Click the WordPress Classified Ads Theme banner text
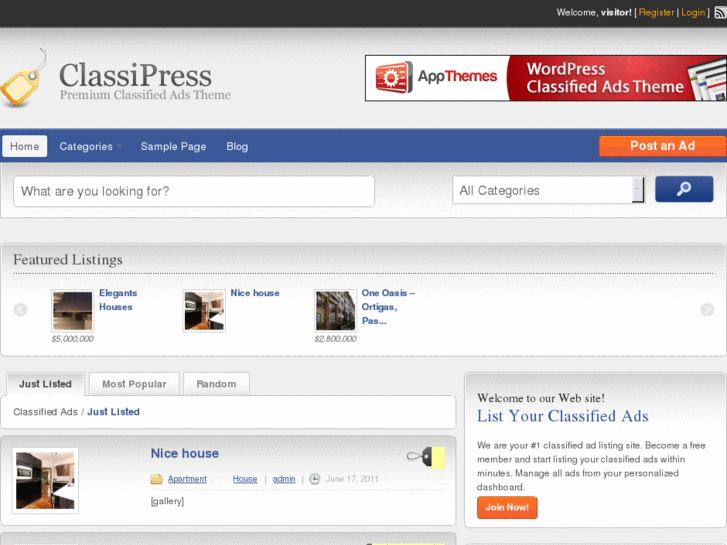The width and height of the screenshot is (727, 545). (605, 78)
